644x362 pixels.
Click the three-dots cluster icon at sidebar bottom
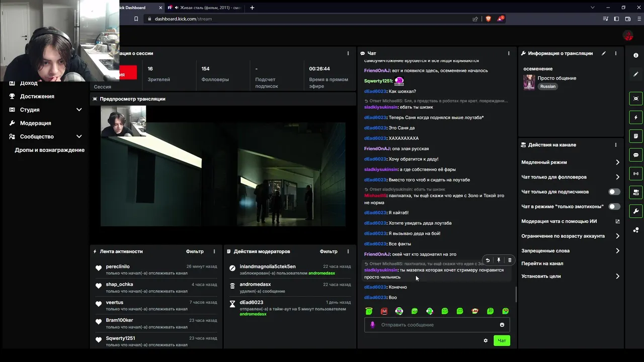(636, 230)
